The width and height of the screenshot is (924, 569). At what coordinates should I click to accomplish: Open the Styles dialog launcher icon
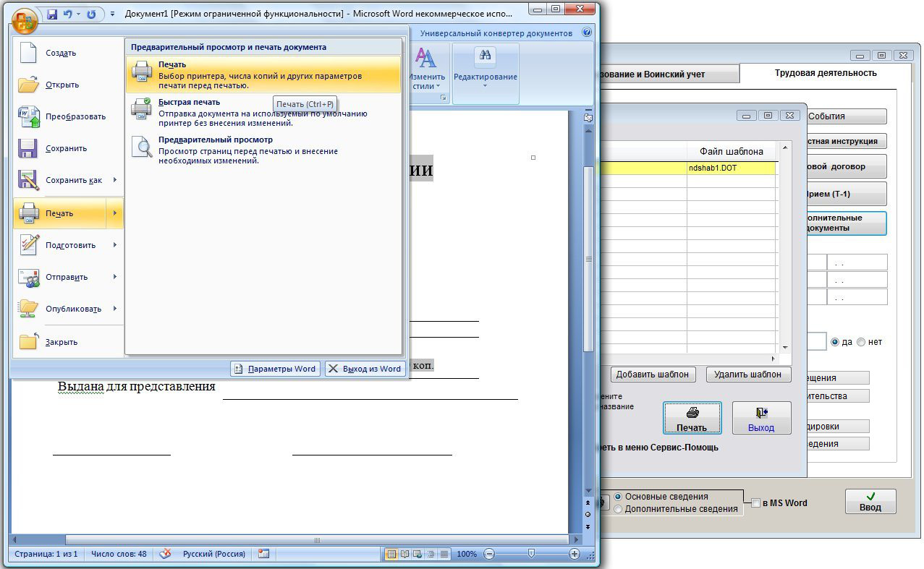[444, 98]
